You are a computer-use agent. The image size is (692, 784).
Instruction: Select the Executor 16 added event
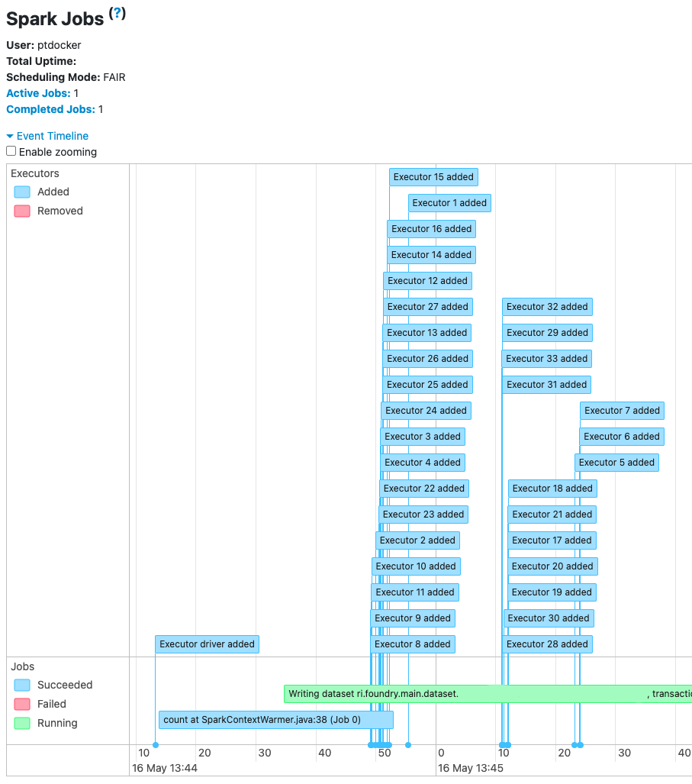coord(432,229)
